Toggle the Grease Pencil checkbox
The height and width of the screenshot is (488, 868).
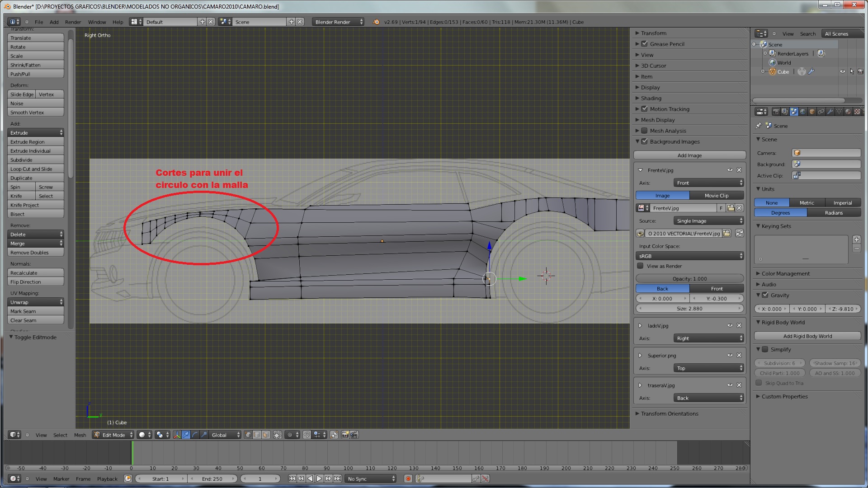(x=645, y=44)
